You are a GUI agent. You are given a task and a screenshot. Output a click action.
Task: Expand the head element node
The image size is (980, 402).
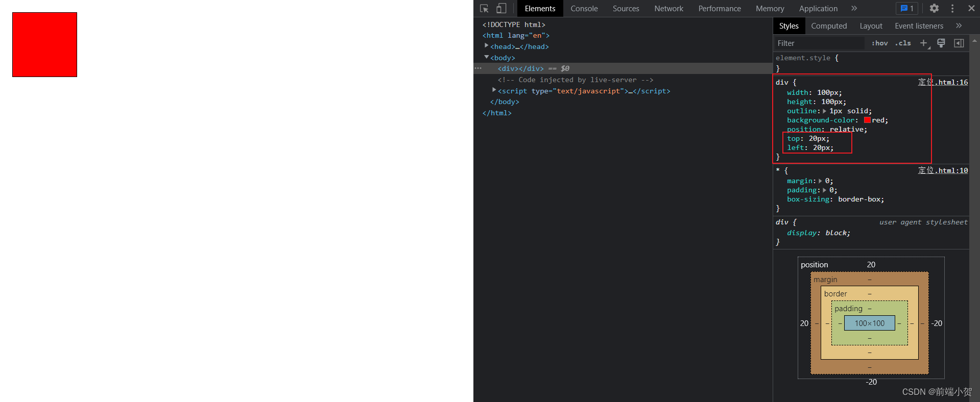click(486, 46)
